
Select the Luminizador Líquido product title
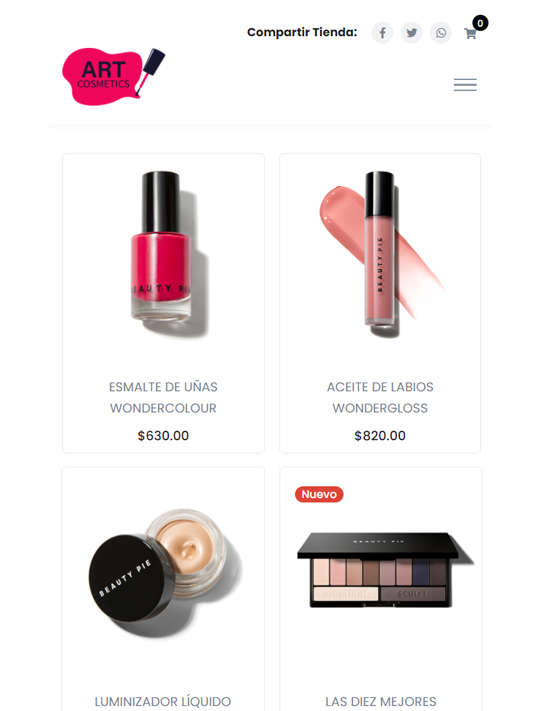click(163, 701)
